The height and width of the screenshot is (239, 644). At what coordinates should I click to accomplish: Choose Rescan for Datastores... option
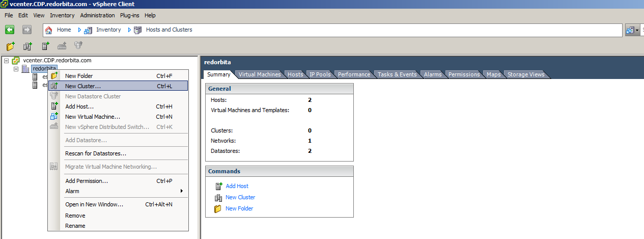click(118, 153)
